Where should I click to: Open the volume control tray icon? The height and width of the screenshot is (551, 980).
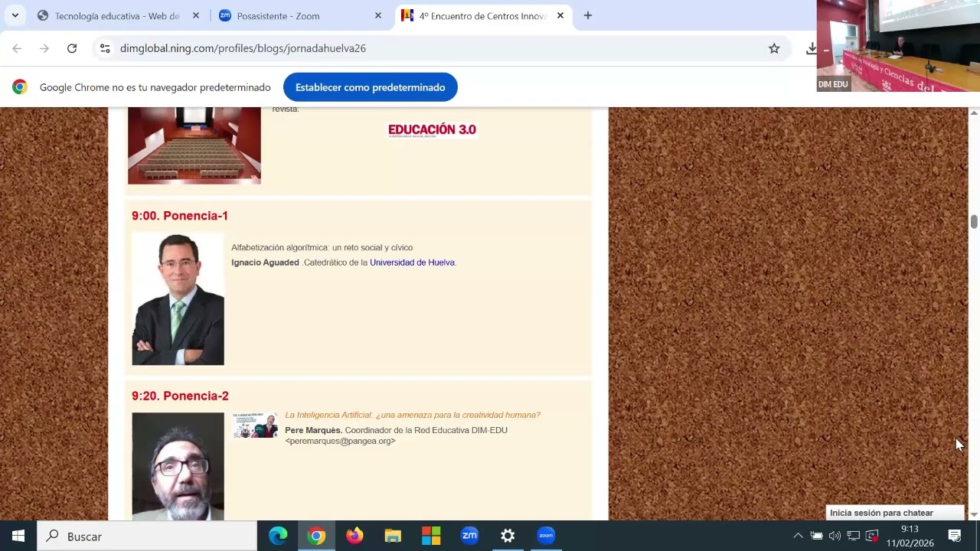pos(835,536)
